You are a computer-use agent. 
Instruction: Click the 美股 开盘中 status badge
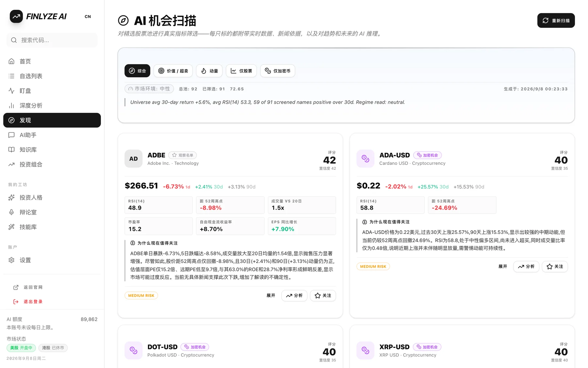pos(21,348)
